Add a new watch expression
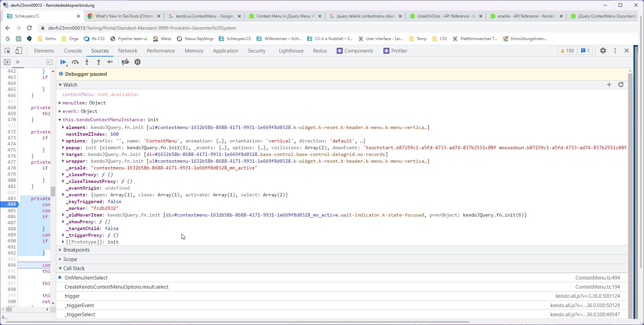This screenshot has height=325, width=644. coord(609,85)
